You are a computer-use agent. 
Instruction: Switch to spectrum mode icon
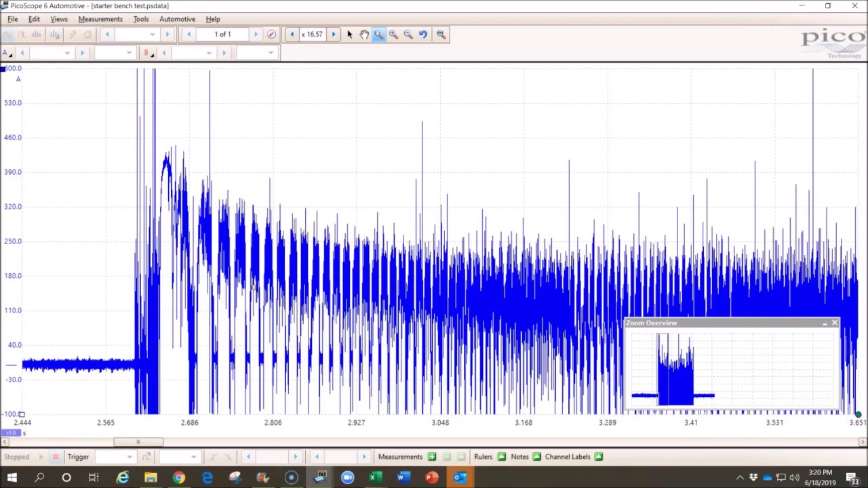coord(37,34)
